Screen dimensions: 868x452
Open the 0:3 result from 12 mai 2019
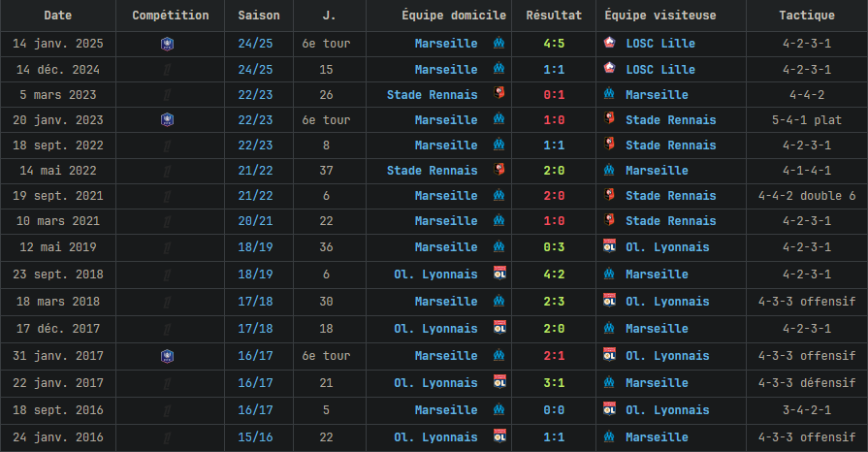554,247
